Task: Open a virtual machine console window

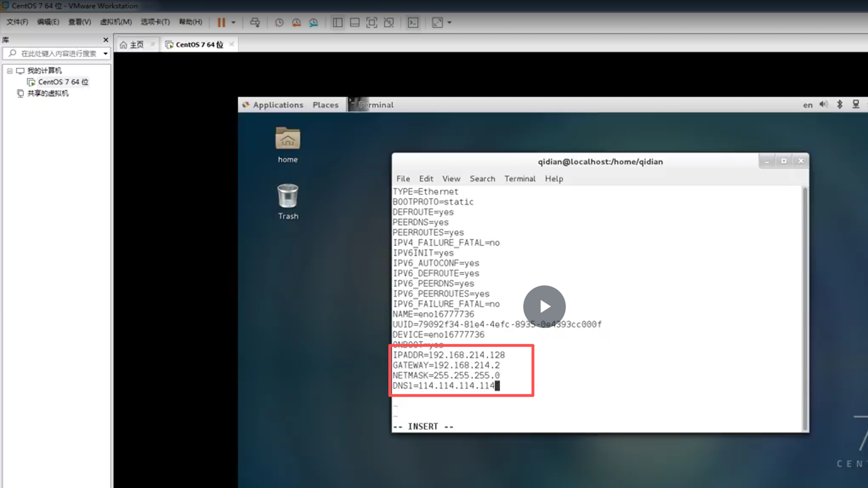Action: pyautogui.click(x=413, y=23)
